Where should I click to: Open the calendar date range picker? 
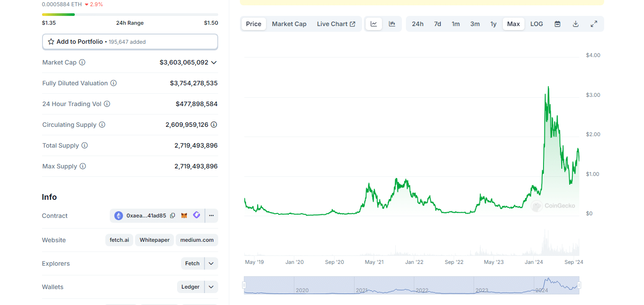pos(558,24)
